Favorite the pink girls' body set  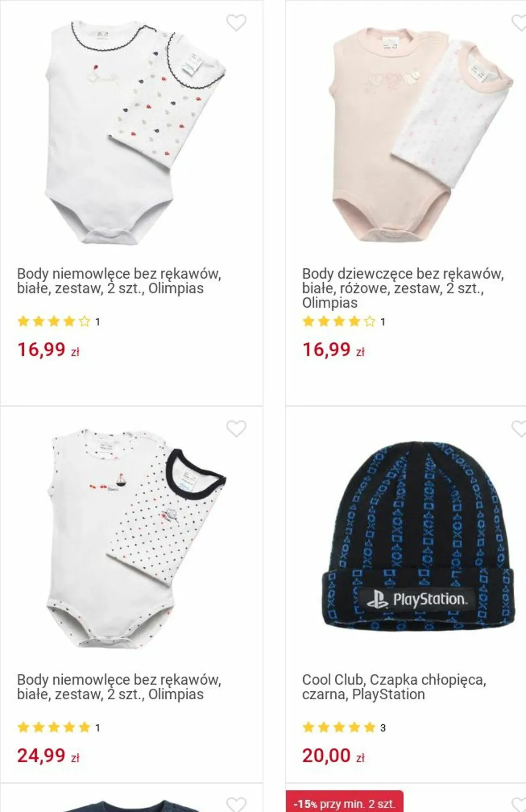click(x=519, y=23)
